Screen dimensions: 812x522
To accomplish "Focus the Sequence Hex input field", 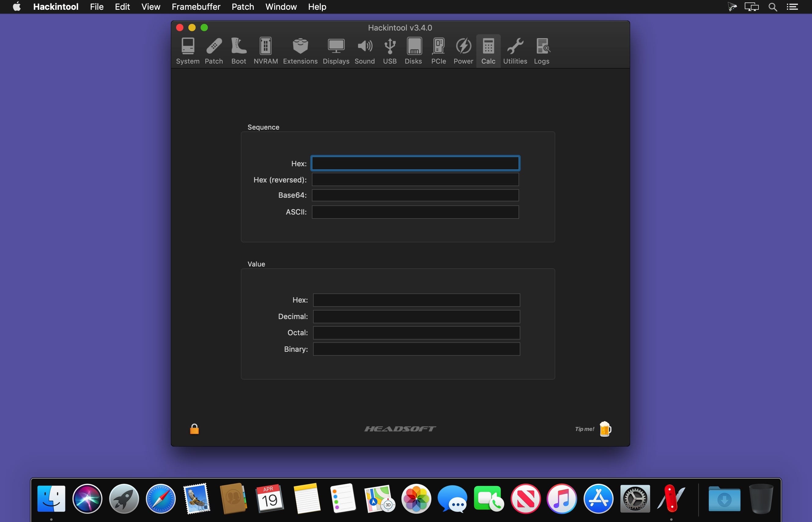I will click(415, 164).
